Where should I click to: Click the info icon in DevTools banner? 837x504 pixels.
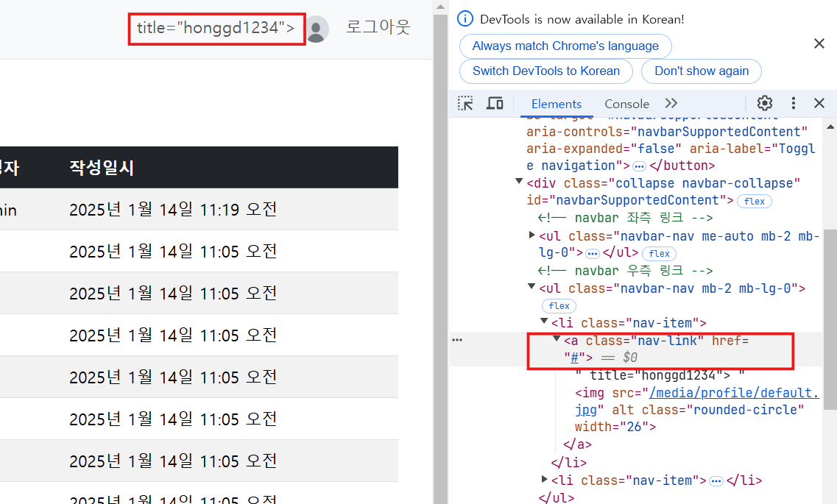click(x=465, y=18)
